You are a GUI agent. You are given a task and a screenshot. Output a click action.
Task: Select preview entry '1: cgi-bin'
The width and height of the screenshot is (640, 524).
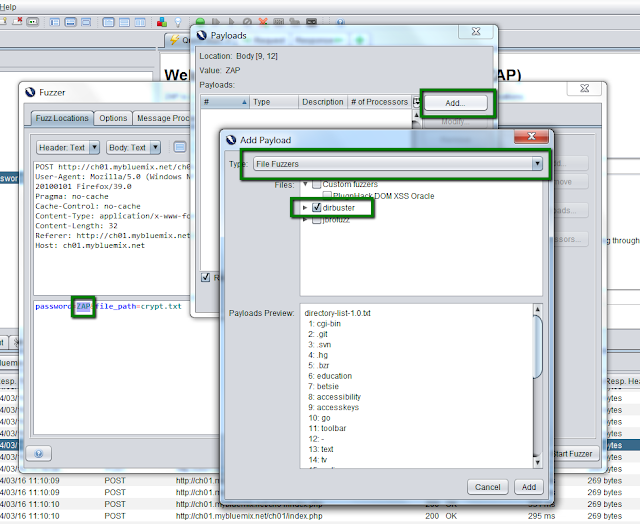[x=324, y=324]
